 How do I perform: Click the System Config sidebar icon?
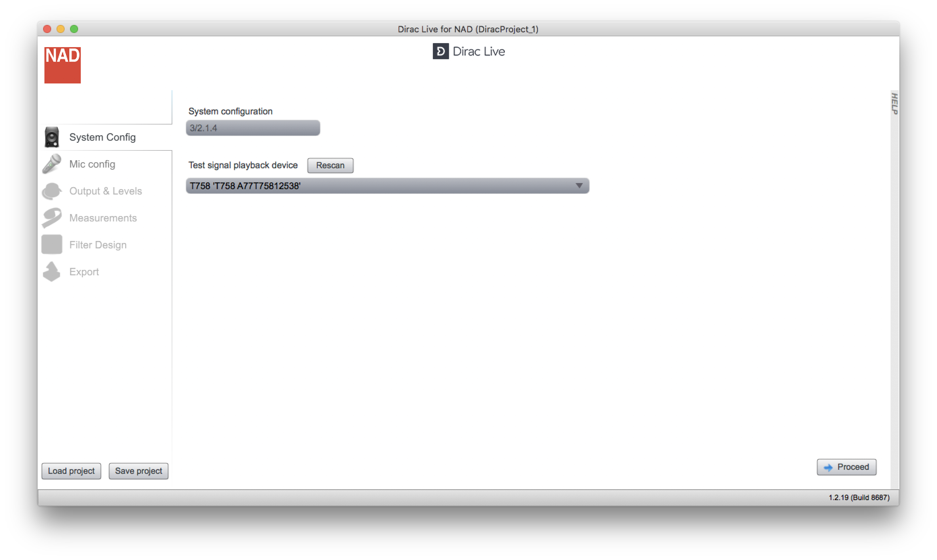(53, 137)
